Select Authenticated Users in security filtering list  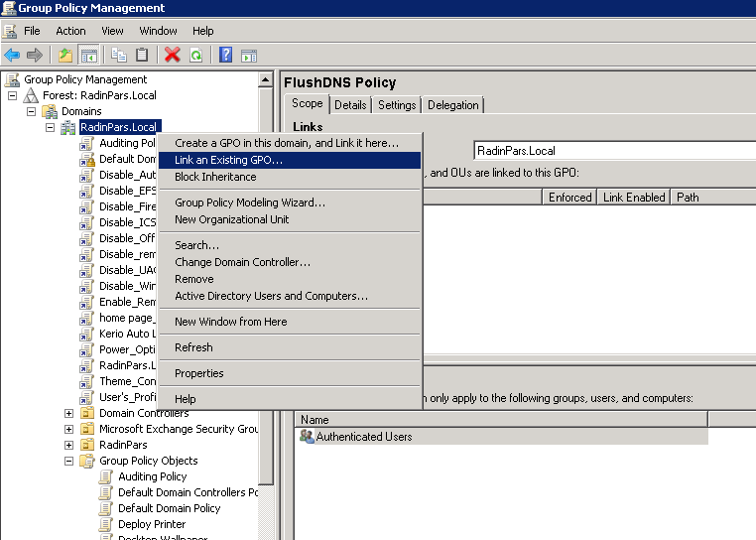pyautogui.click(x=363, y=437)
